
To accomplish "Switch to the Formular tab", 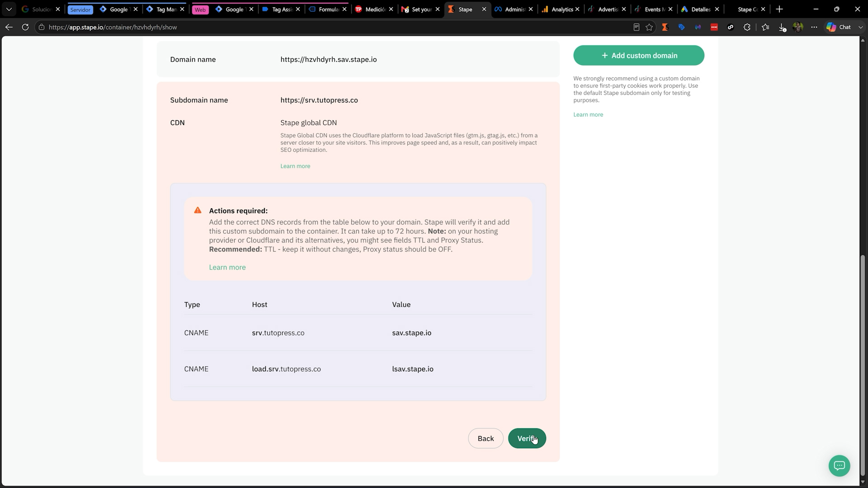I will pyautogui.click(x=324, y=9).
